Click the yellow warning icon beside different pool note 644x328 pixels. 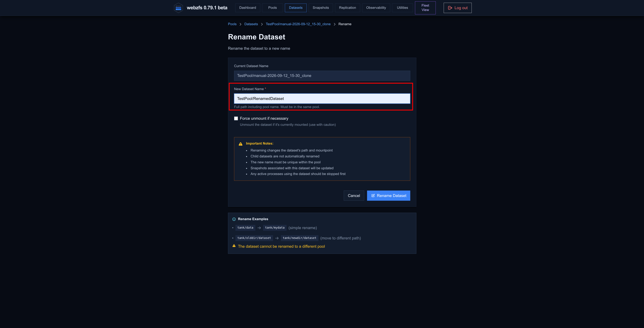(234, 246)
